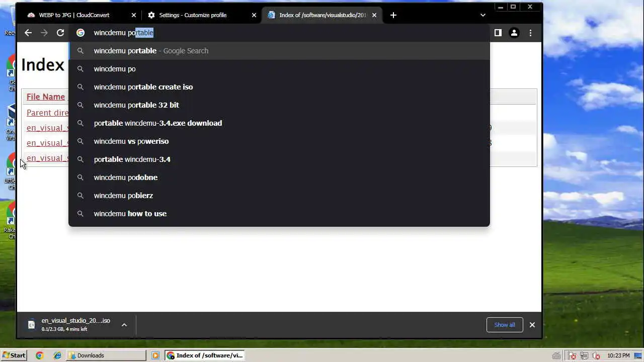Click the Google icon in address bar
This screenshot has width=644, height=362.
(80, 33)
